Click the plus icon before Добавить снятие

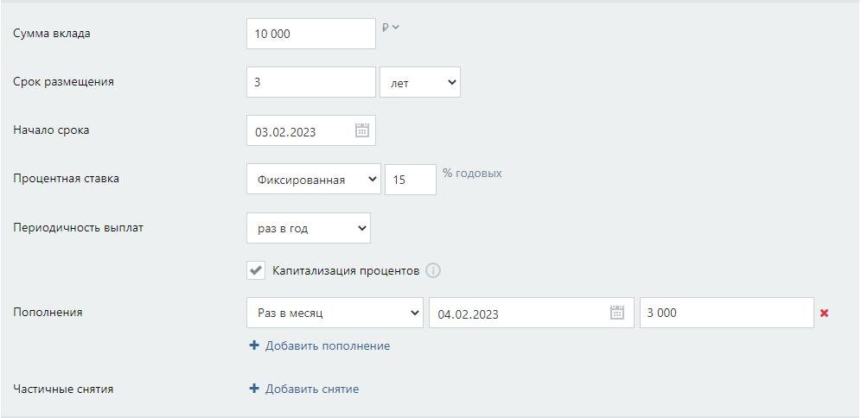[x=254, y=389]
